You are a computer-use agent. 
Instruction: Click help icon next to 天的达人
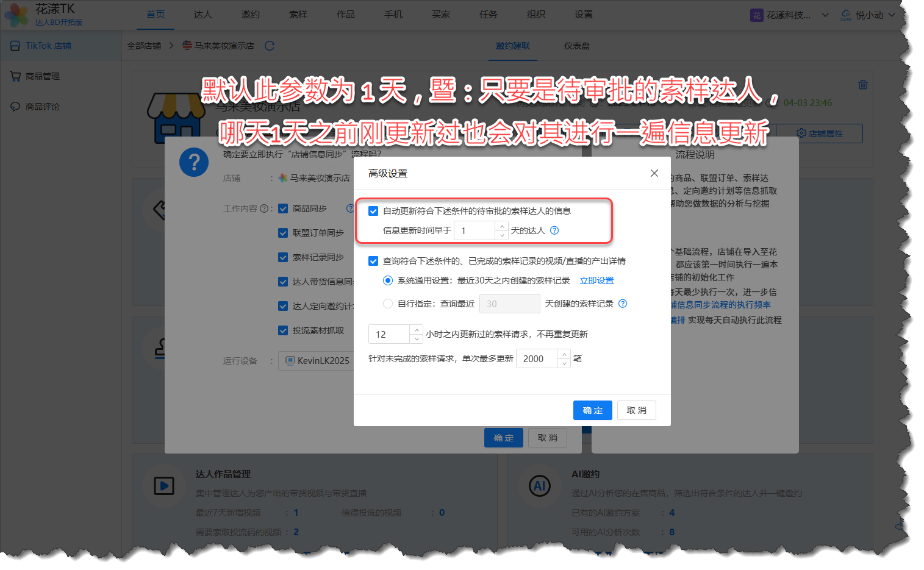coord(554,230)
